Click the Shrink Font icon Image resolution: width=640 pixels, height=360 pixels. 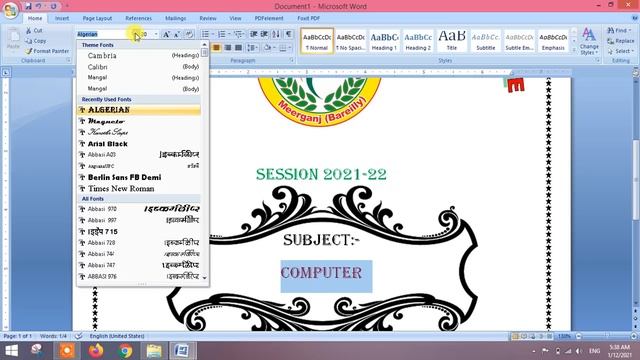pyautogui.click(x=177, y=34)
